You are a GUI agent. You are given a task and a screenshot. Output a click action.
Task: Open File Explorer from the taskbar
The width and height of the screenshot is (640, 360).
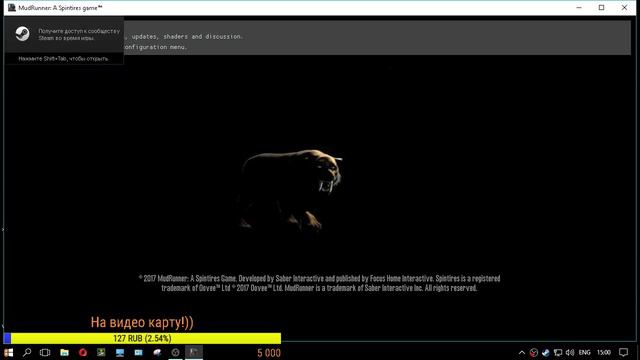pyautogui.click(x=64, y=352)
